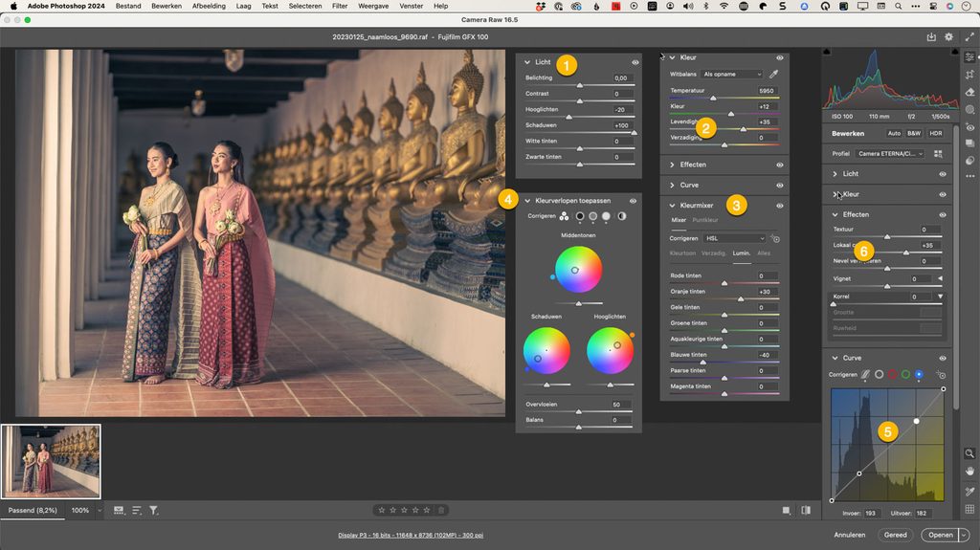Screen dimensions: 980x550
Task: Toggle Kleurverlopen toepassen visibility eye
Action: tap(634, 201)
